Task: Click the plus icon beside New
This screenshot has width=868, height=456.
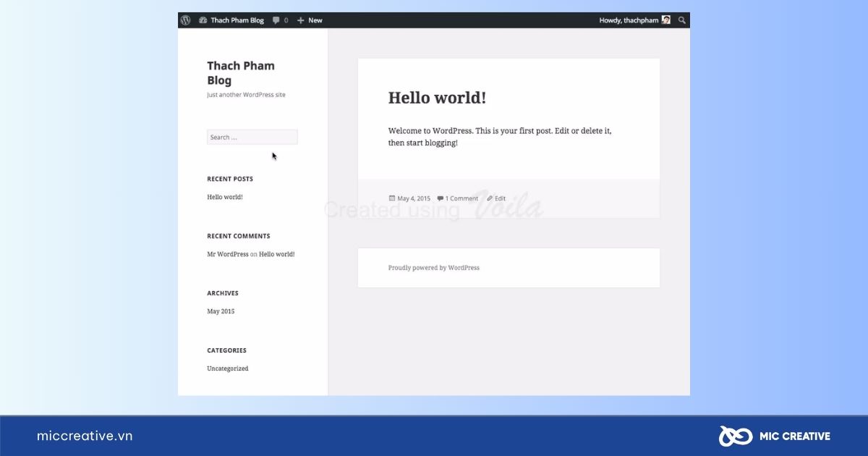Action: 301,20
